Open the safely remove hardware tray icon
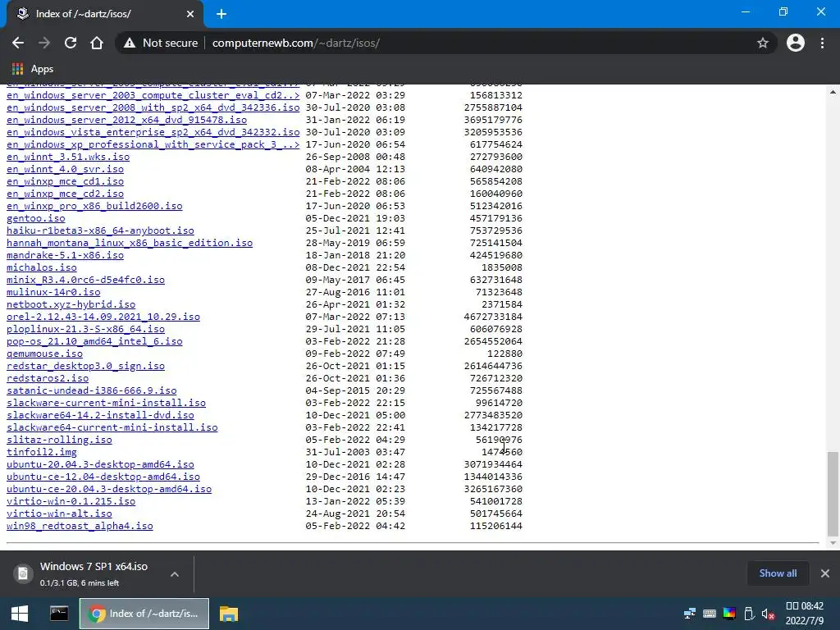 pyautogui.click(x=749, y=614)
